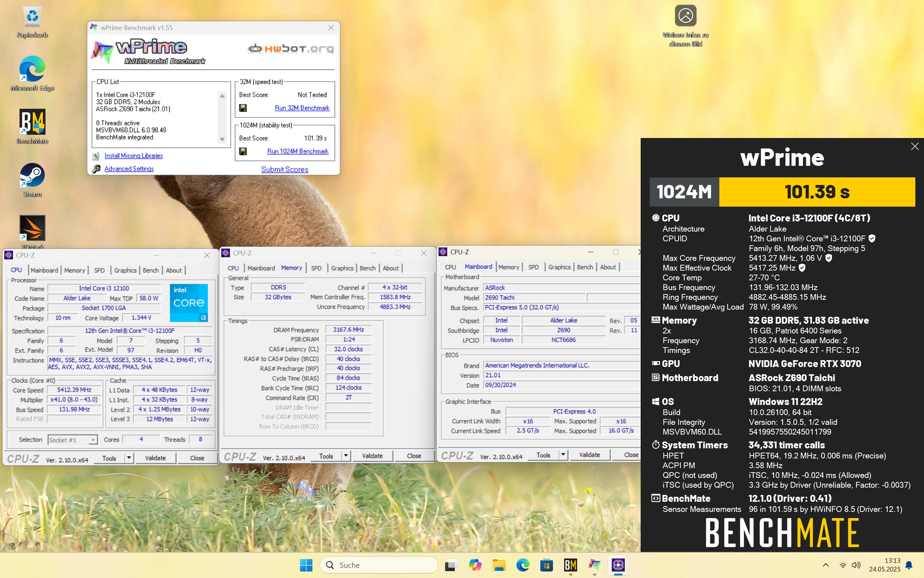Select Memory tab in right CPU-Z window
924x578 pixels.
pyautogui.click(x=509, y=267)
